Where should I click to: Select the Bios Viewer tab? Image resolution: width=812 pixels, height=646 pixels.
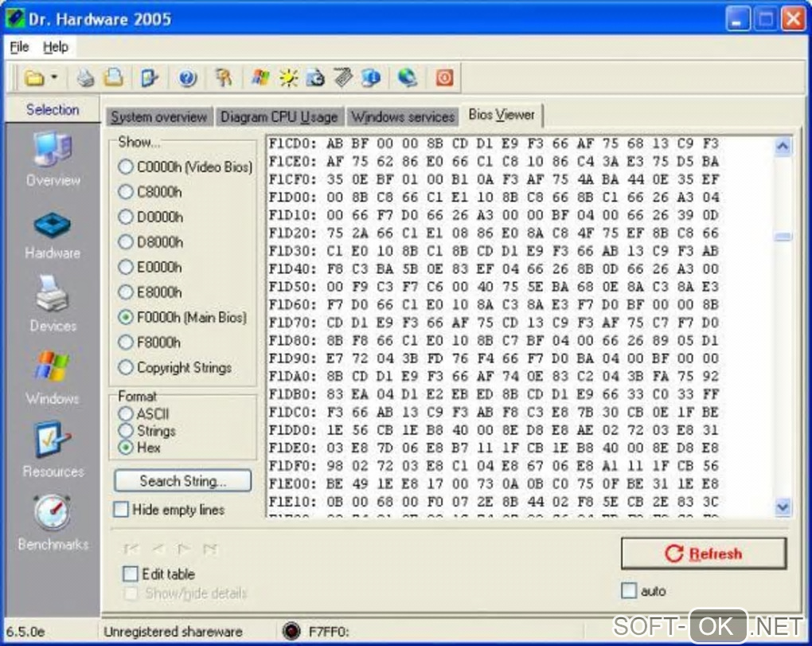pyautogui.click(x=502, y=115)
